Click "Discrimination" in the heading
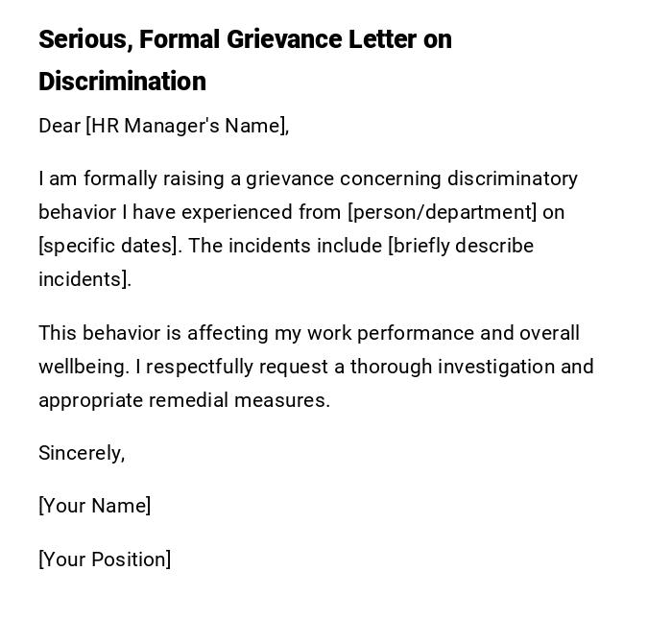This screenshot has width=672, height=619. [122, 82]
